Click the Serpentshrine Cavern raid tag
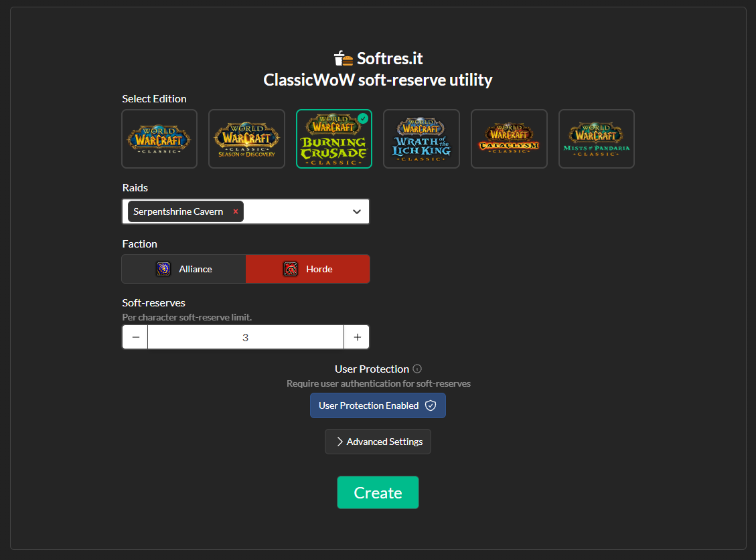The height and width of the screenshot is (560, 756). (x=185, y=211)
